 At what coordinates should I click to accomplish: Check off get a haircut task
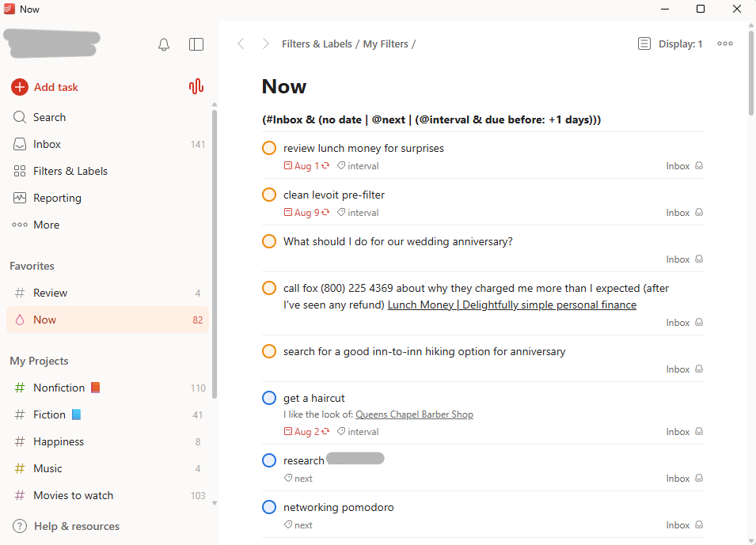coord(269,398)
